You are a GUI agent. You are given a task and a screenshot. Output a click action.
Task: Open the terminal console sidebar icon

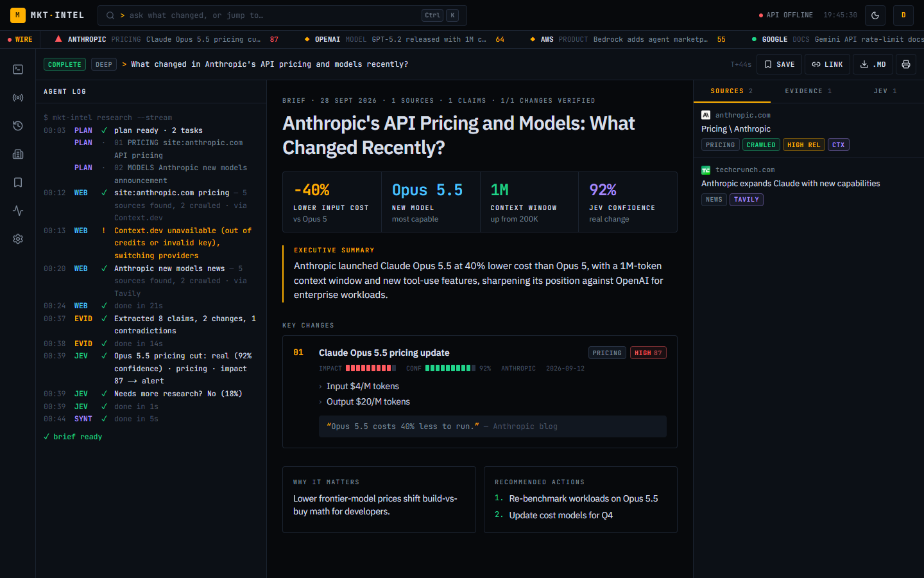tap(18, 69)
